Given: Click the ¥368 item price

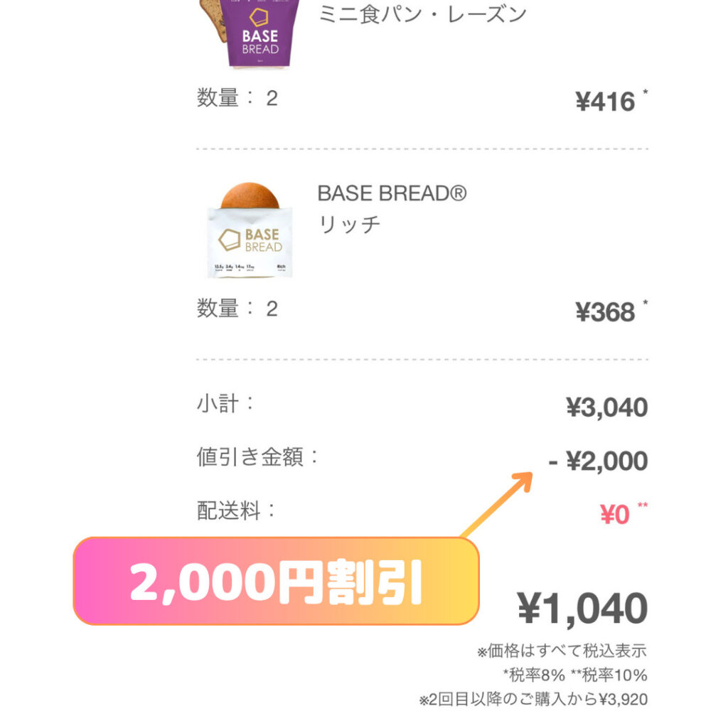Looking at the screenshot, I should tap(605, 312).
